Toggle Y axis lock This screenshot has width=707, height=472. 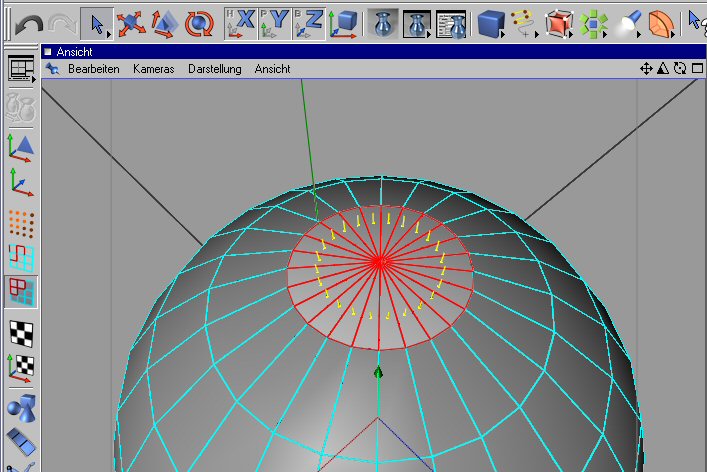coord(274,22)
